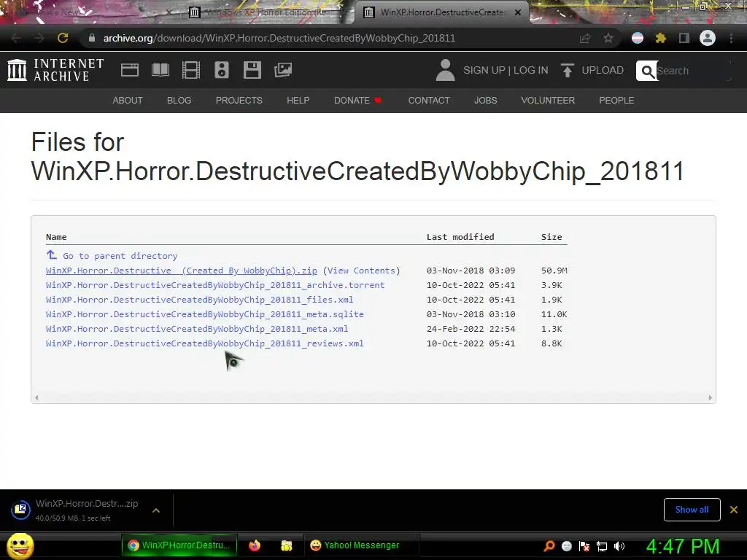Open the Chrome three-dot menu
Image resolution: width=747 pixels, height=560 pixels.
pyautogui.click(x=731, y=38)
